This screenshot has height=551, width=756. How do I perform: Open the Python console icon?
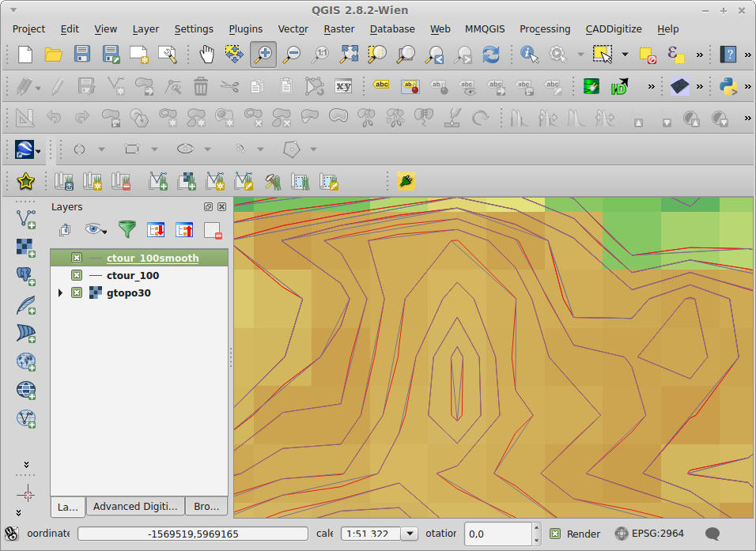(728, 85)
